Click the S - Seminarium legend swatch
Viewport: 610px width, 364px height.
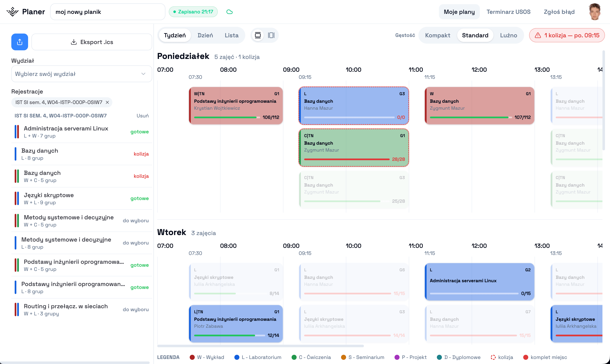[x=344, y=357]
